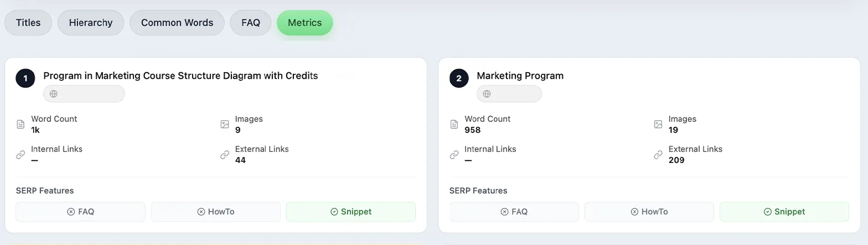Image resolution: width=868 pixels, height=245 pixels.
Task: Click the active Metrics tab
Action: 304,23
